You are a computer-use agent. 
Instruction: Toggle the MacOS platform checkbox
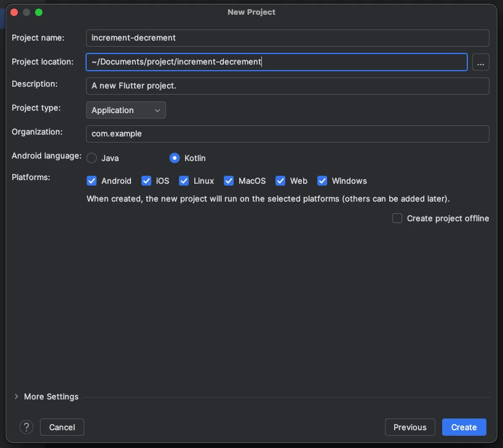[x=228, y=181]
